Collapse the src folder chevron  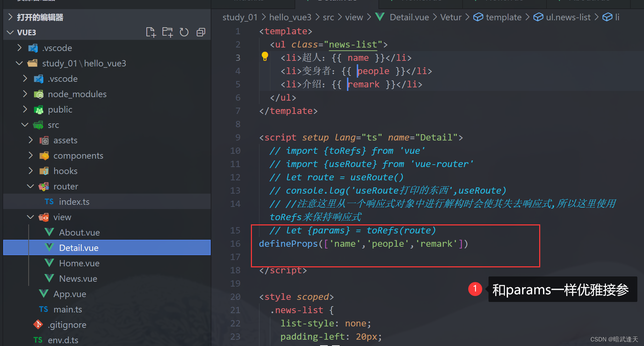coord(25,125)
